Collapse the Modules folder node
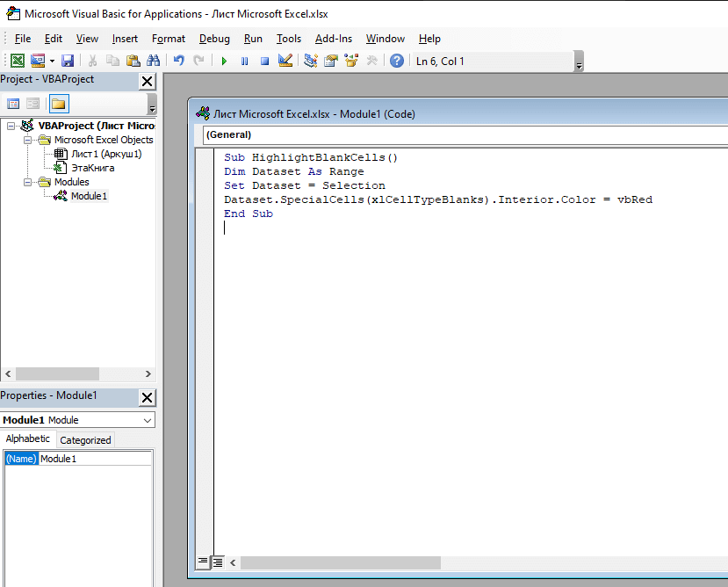 click(x=28, y=182)
